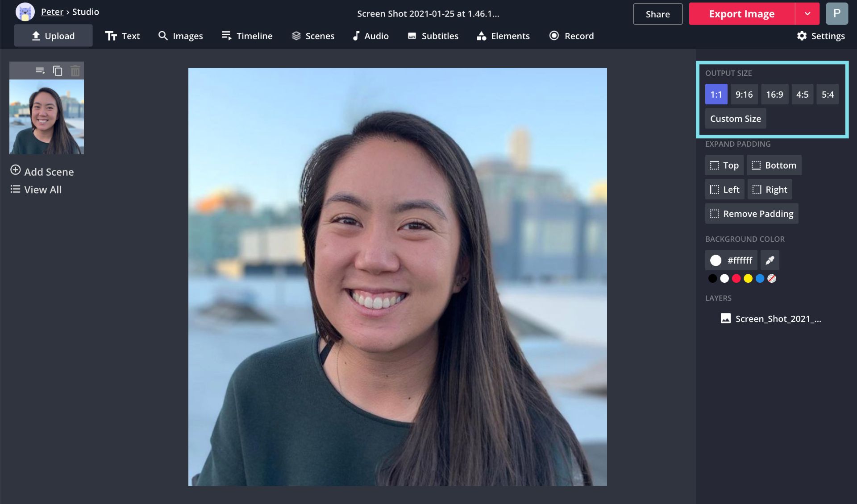The image size is (857, 504).
Task: Open the Export Image dropdown arrow
Action: tap(807, 13)
